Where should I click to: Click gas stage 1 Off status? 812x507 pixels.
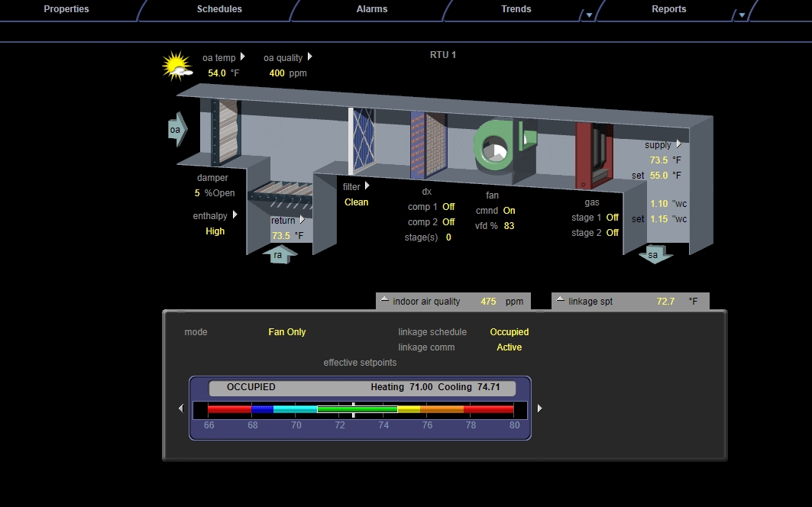[x=612, y=218]
